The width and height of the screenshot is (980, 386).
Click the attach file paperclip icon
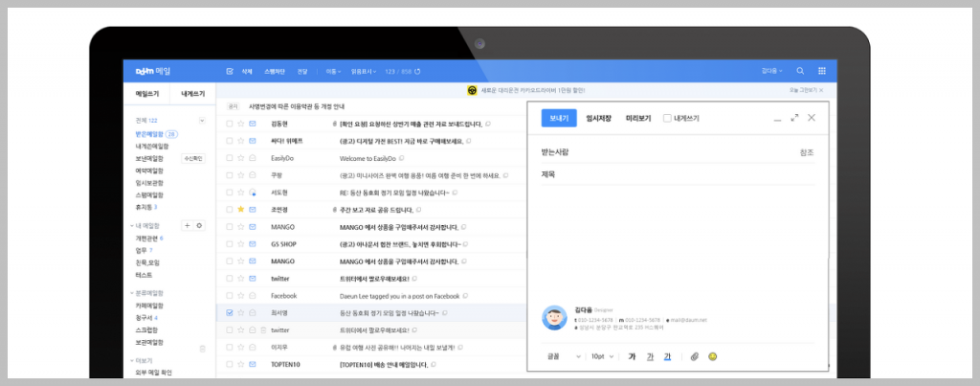click(x=694, y=356)
